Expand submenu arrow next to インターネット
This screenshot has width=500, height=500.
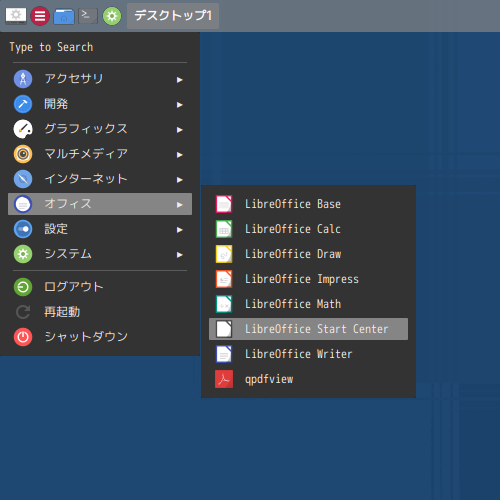[180, 180]
